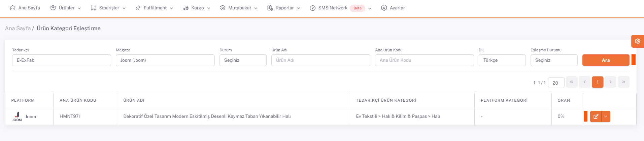Select page 1 in pagination
This screenshot has width=644, height=141.
598,82
